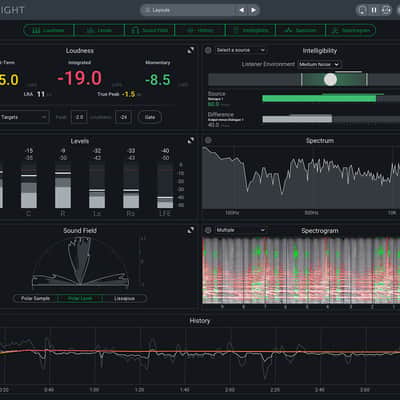Click the spectrum analyzer curve display

(301, 177)
